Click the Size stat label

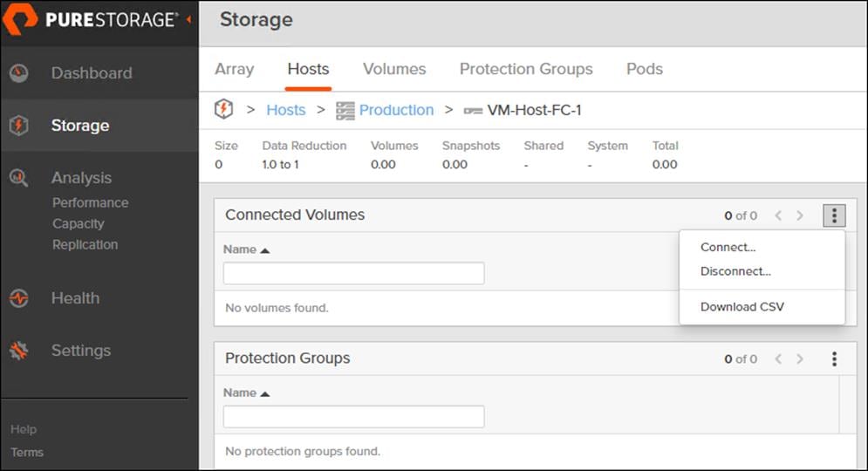226,146
